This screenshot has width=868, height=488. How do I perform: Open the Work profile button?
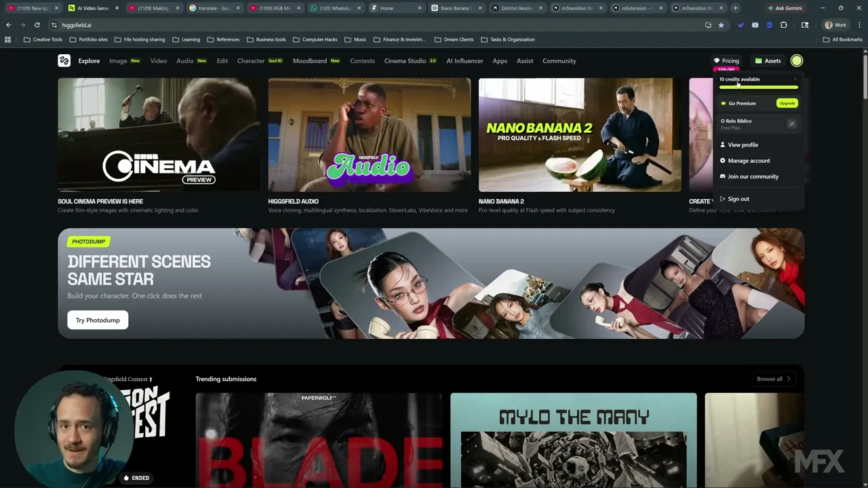coord(835,25)
